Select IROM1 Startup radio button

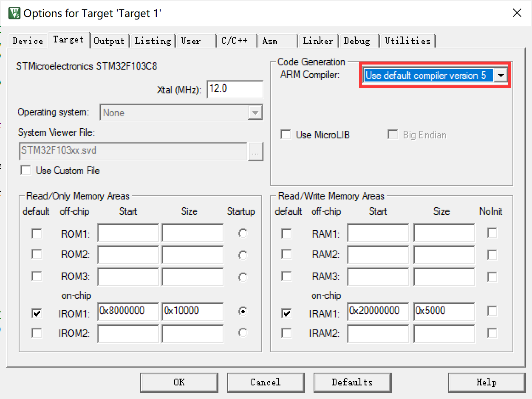point(243,311)
